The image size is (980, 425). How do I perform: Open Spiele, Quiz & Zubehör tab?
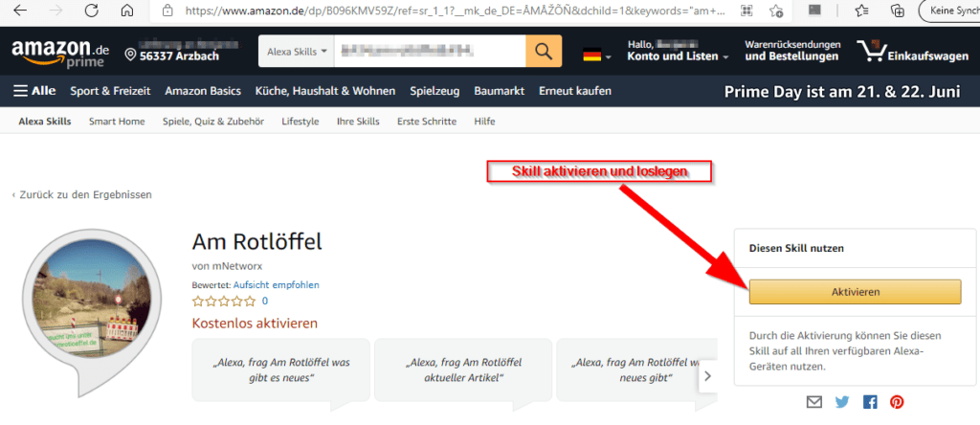pyautogui.click(x=213, y=122)
